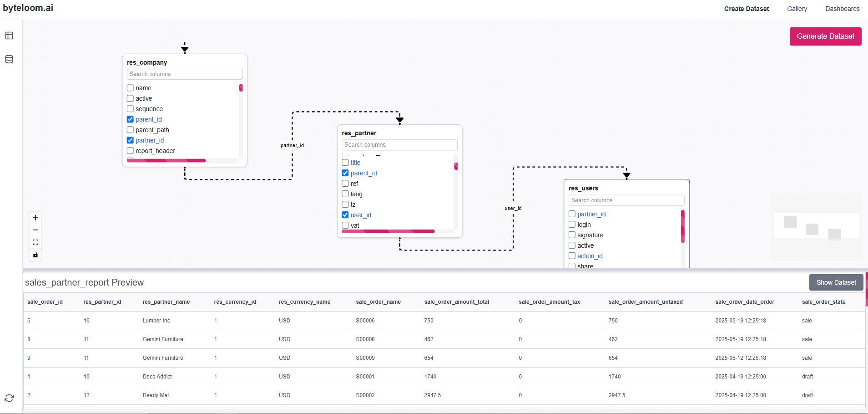The image size is (868, 414).
Task: Uncheck partner_id in res_company
Action: pyautogui.click(x=130, y=140)
